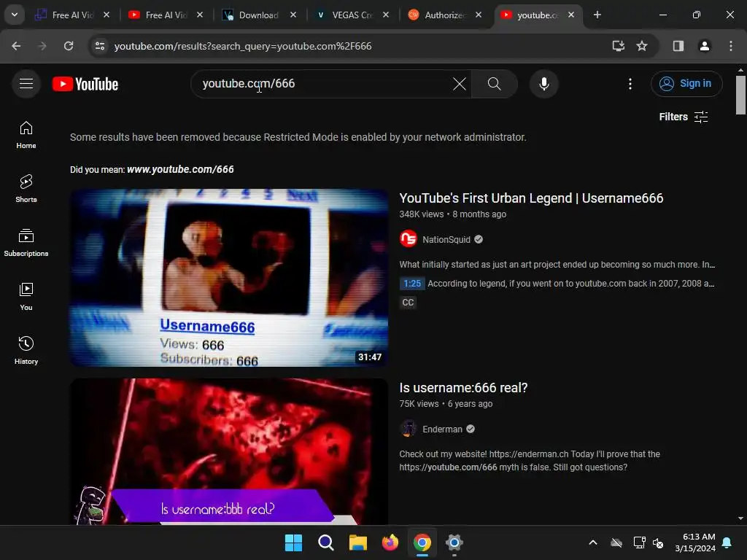
Task: Close the VEGAS Cr tab
Action: [386, 15]
